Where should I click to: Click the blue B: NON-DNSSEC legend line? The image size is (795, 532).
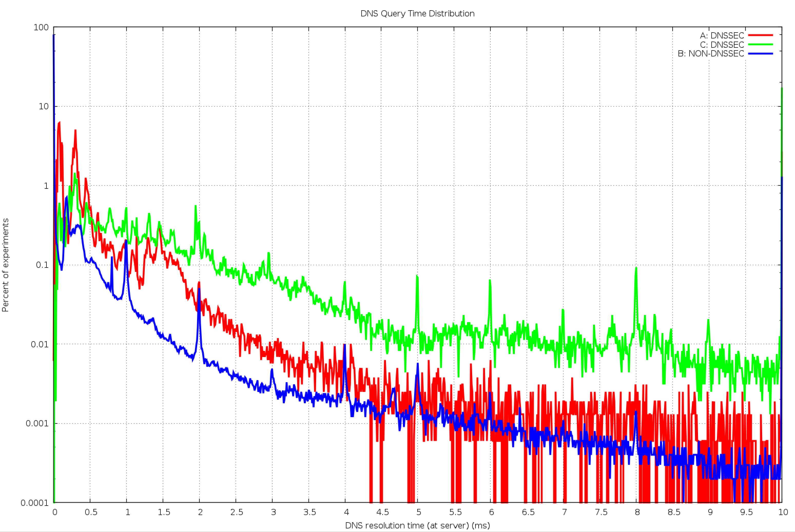point(760,54)
